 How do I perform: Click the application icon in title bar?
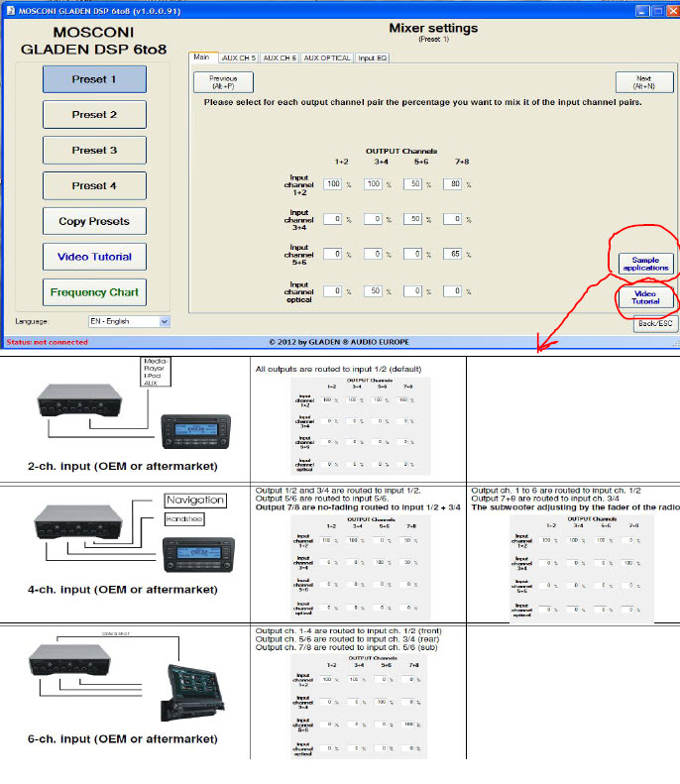click(11, 11)
